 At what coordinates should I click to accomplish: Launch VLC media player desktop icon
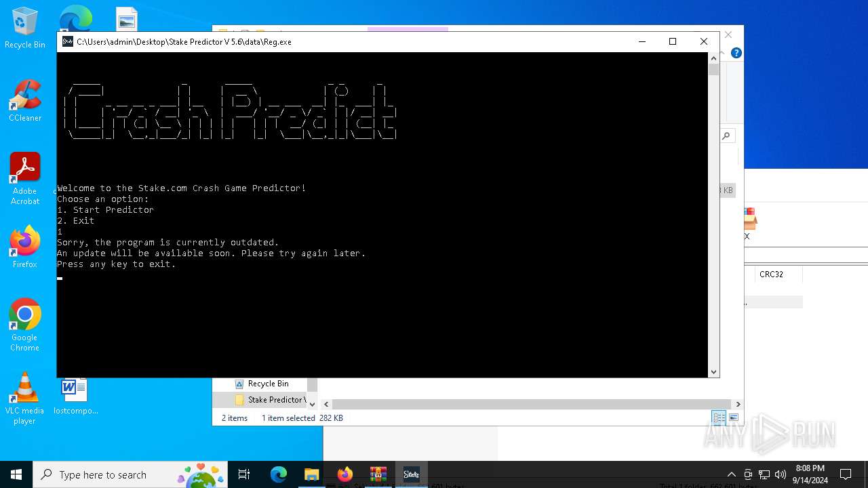[25, 398]
